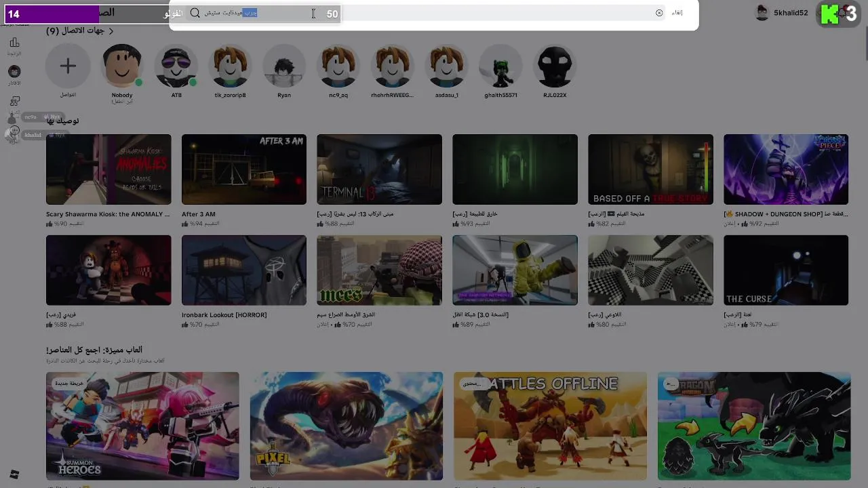Screen dimensions: 868x488
Task: Open the Based Off A True Story thumbnail
Action: [650, 169]
